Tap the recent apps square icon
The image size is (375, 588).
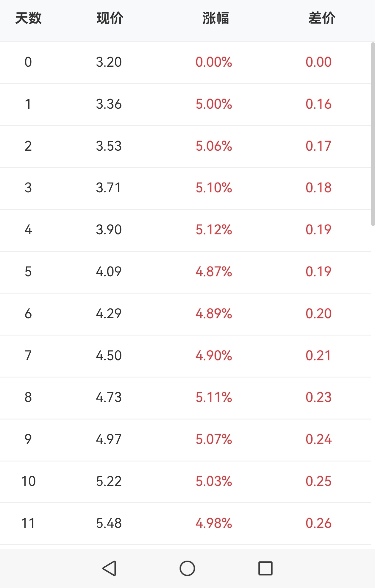pyautogui.click(x=265, y=568)
